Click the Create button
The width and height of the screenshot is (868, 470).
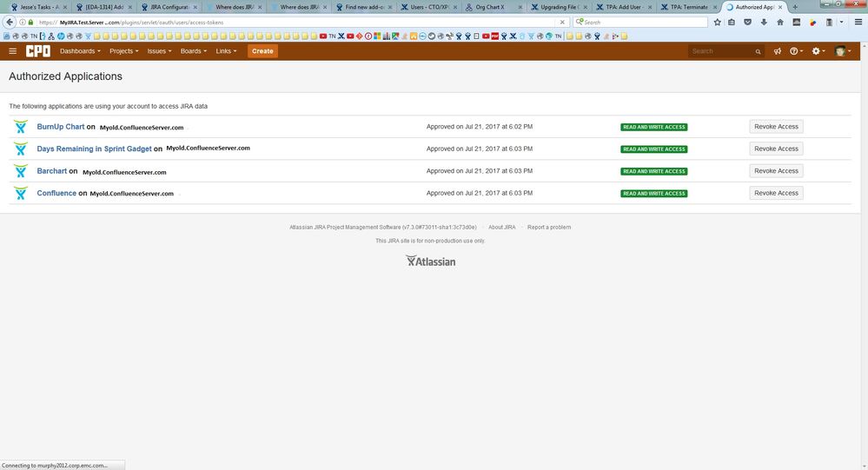click(x=262, y=51)
